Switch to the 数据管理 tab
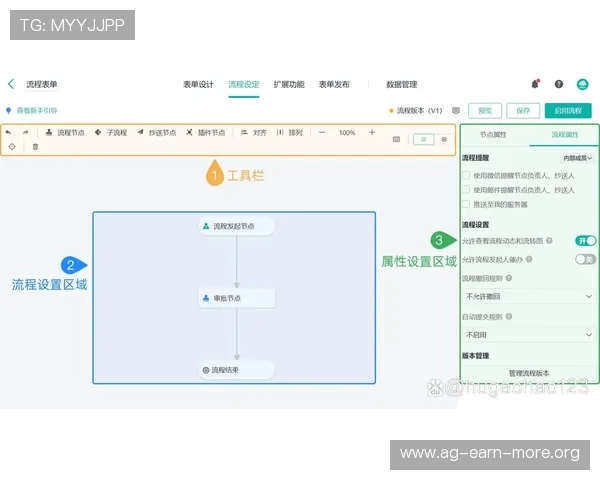Image resolution: width=600 pixels, height=480 pixels. (x=401, y=84)
